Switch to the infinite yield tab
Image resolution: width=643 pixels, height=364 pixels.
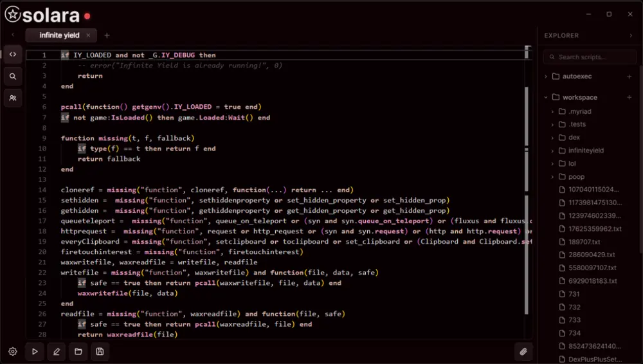point(60,35)
